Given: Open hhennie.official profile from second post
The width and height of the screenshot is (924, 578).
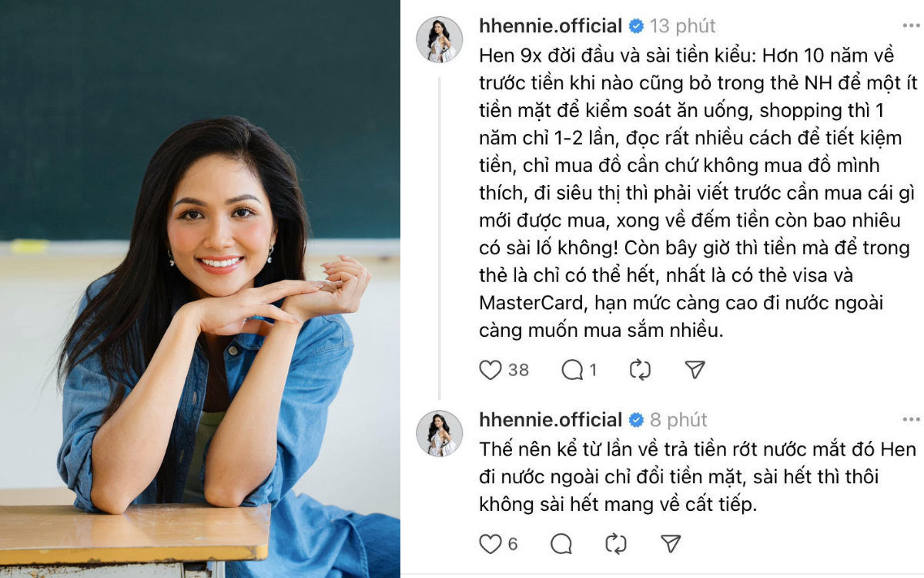Looking at the screenshot, I should click(551, 420).
